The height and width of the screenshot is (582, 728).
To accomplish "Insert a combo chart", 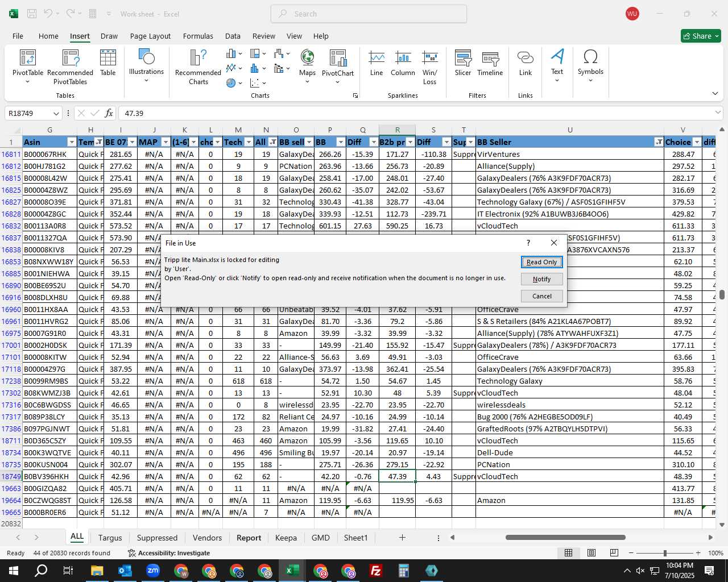I will [x=282, y=68].
